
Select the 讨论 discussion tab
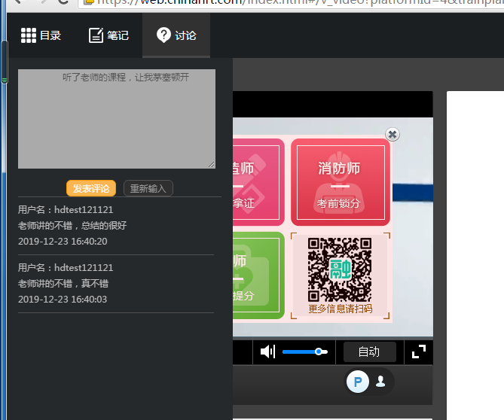click(x=176, y=35)
